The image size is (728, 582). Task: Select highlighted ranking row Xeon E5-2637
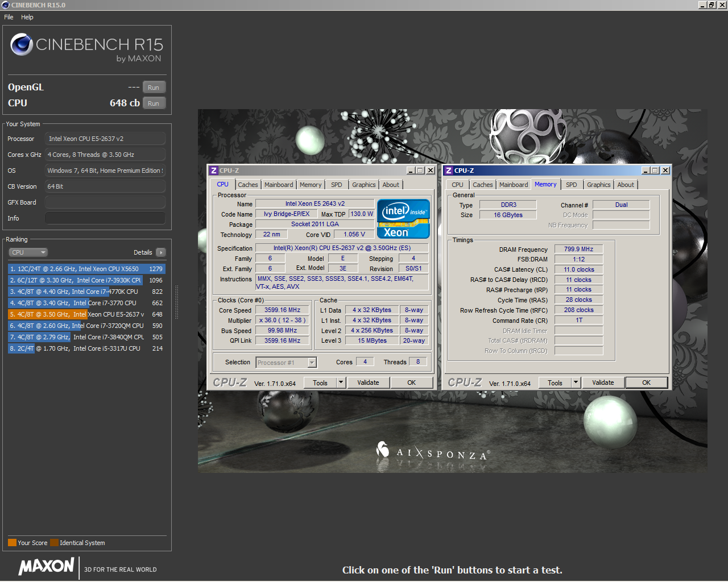(x=86, y=314)
